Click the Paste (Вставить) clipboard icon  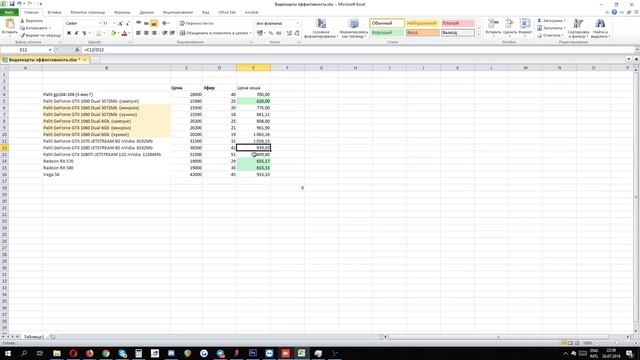(x=9, y=24)
